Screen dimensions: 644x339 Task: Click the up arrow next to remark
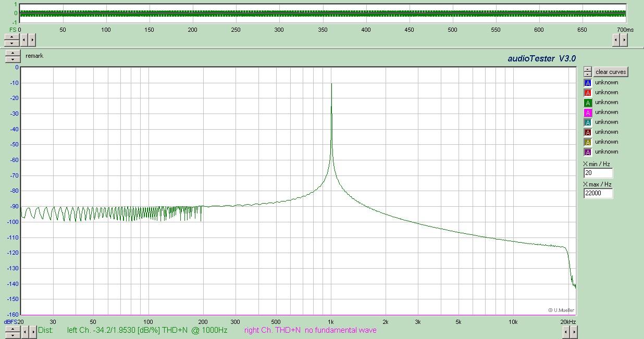point(12,53)
